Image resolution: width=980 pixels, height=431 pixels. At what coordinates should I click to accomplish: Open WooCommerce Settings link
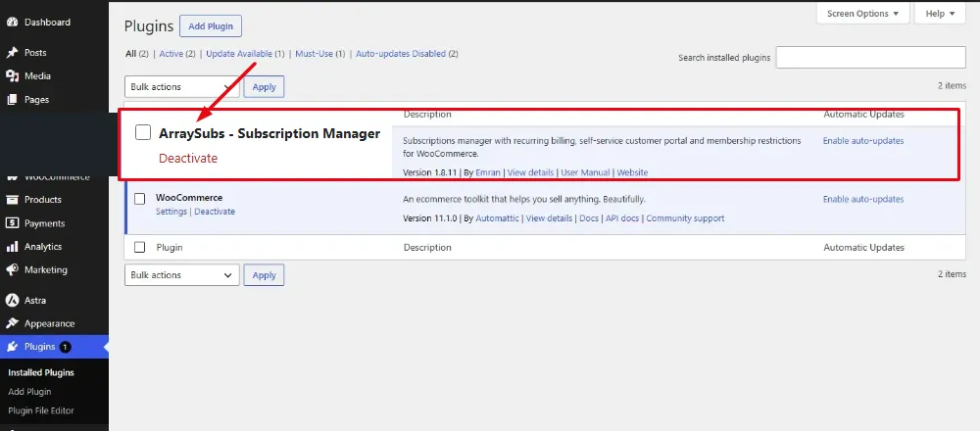click(171, 212)
